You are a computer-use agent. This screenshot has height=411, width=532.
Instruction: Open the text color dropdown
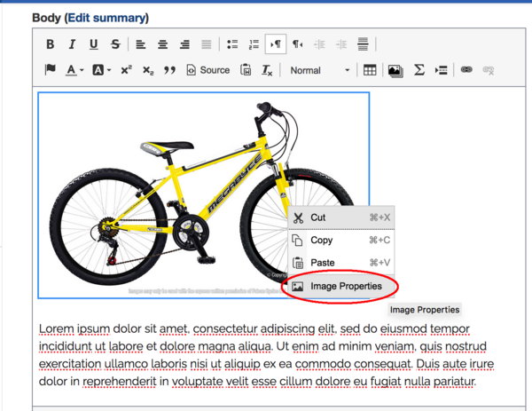pyautogui.click(x=75, y=70)
